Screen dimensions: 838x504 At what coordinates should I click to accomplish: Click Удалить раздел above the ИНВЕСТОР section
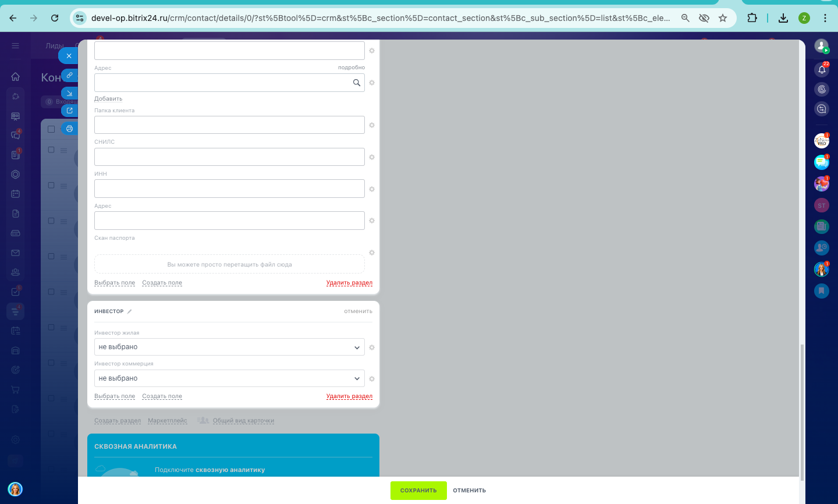[349, 283]
